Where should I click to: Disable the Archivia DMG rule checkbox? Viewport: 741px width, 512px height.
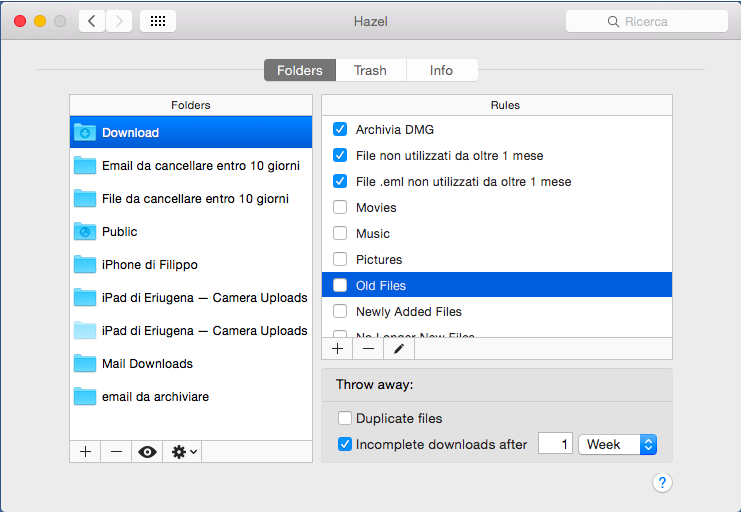(340, 129)
